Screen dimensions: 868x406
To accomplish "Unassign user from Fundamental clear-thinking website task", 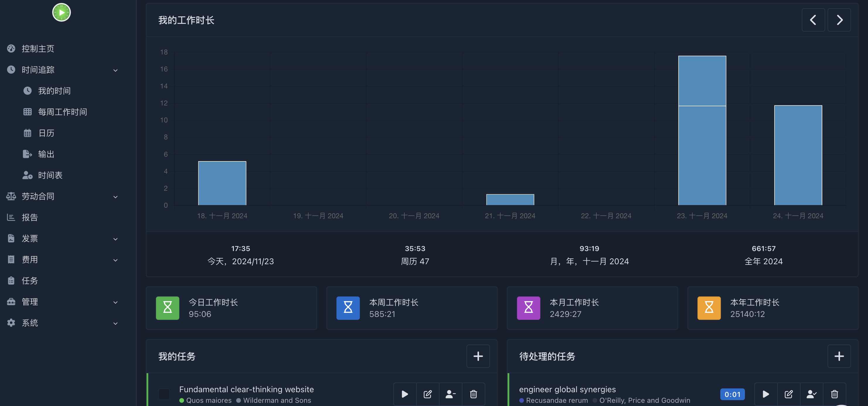I will click(x=450, y=394).
